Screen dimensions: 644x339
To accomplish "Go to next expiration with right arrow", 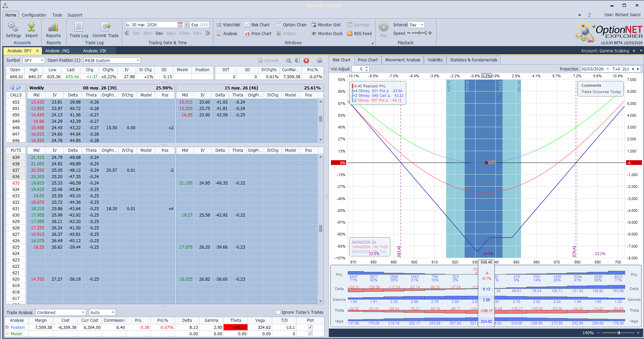I will (19, 88).
